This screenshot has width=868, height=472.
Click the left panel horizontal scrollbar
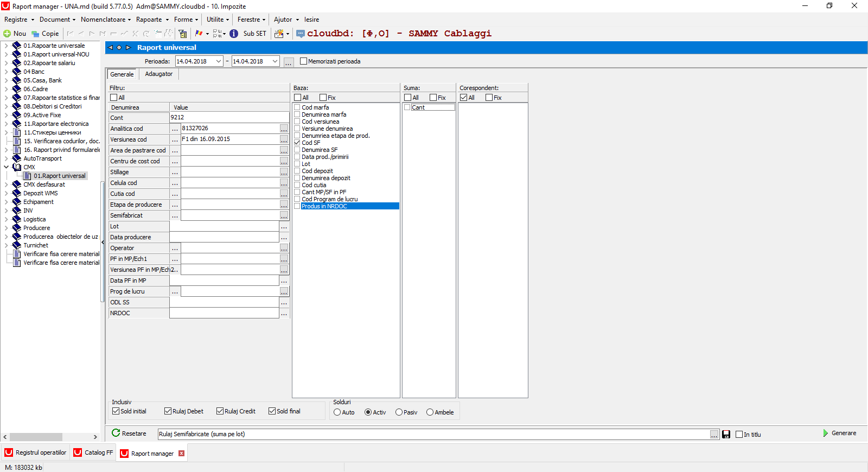click(36, 437)
